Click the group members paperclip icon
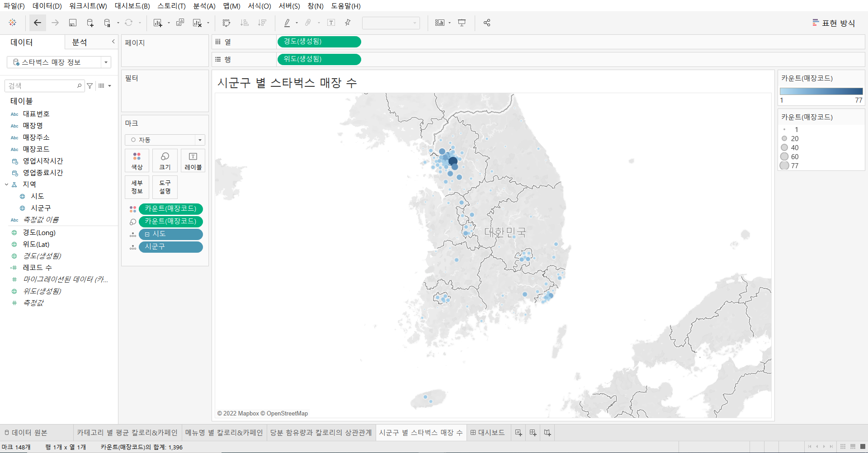This screenshot has height=453, width=868. tap(308, 23)
